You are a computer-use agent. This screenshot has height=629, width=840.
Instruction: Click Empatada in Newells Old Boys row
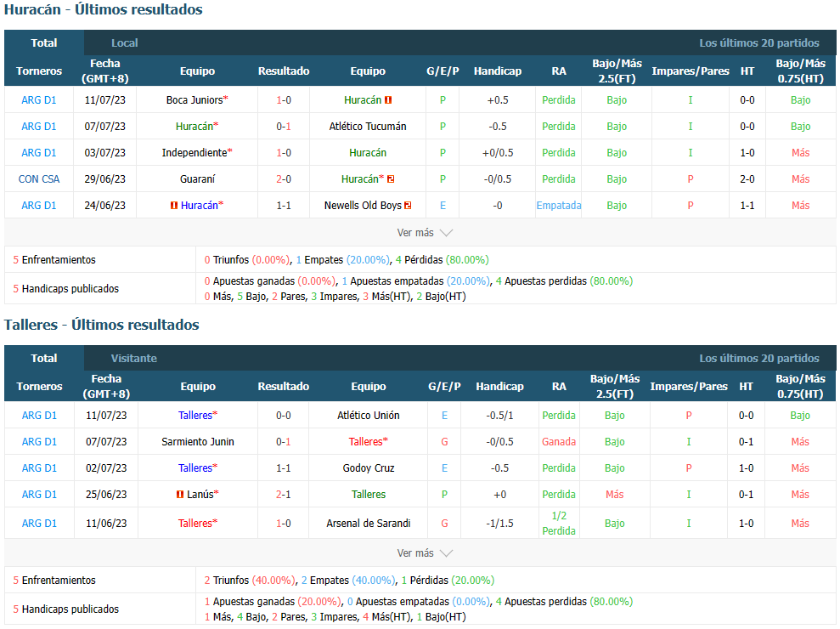[x=559, y=206]
